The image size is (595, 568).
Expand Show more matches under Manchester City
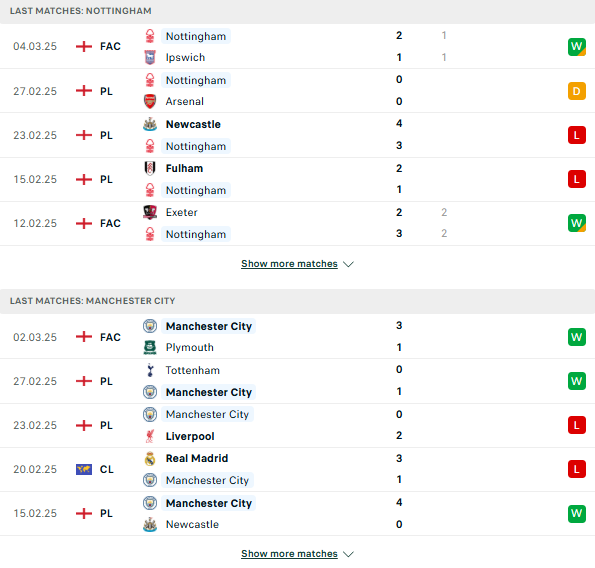[289, 554]
